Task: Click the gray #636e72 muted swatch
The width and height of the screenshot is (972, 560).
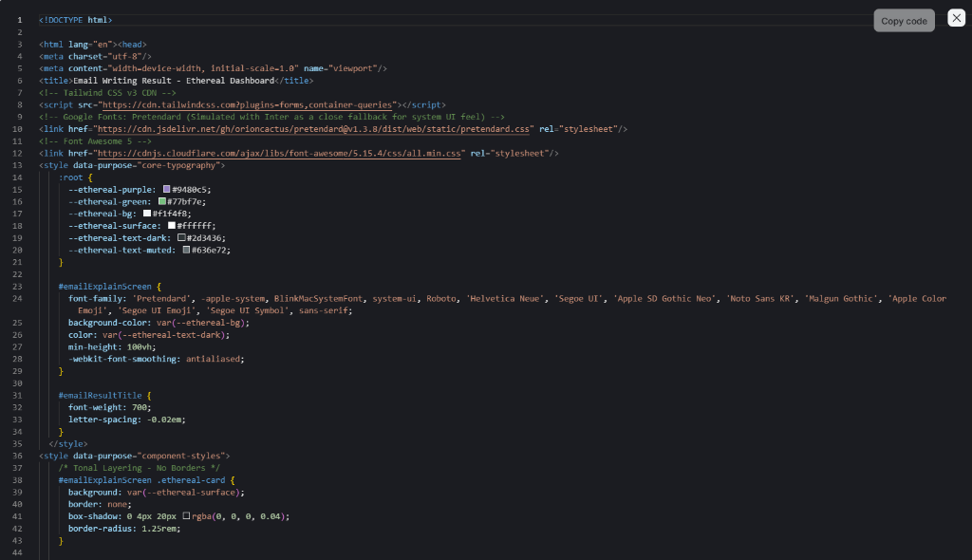Action: click(x=186, y=251)
